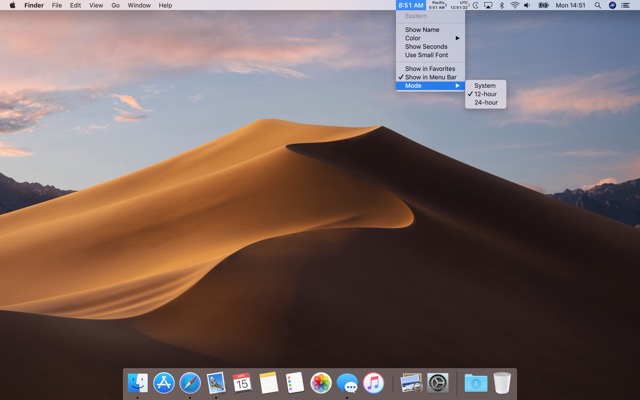The width and height of the screenshot is (640, 400).
Task: Open the Help menu
Action: (165, 5)
